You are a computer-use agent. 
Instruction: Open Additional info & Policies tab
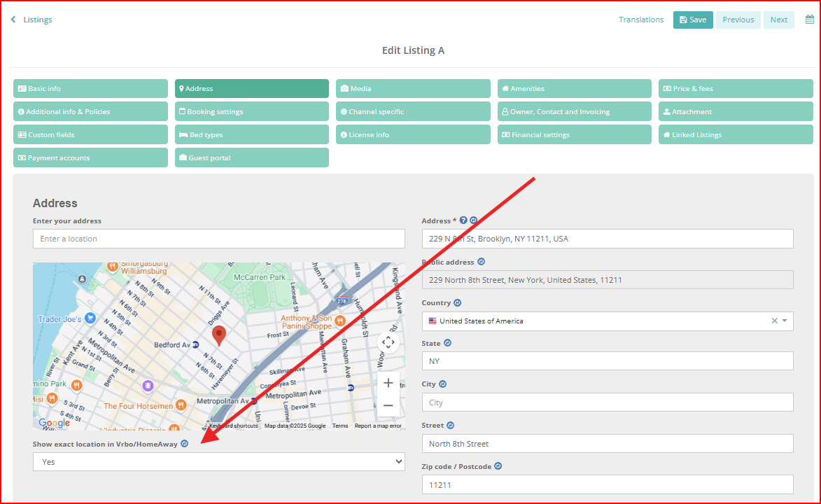click(x=90, y=111)
